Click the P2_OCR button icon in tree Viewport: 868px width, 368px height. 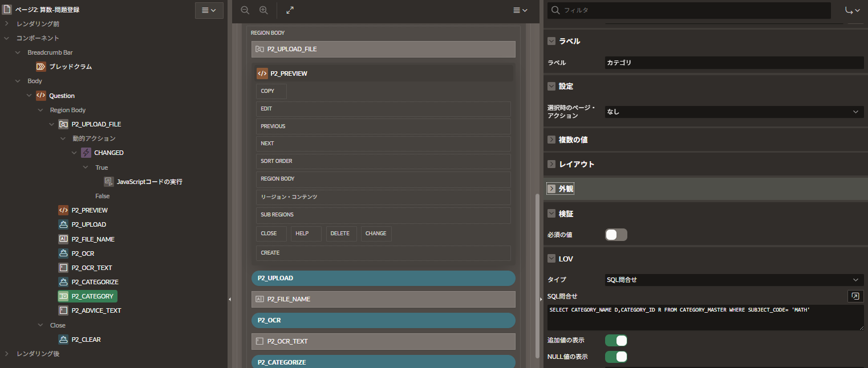click(63, 253)
